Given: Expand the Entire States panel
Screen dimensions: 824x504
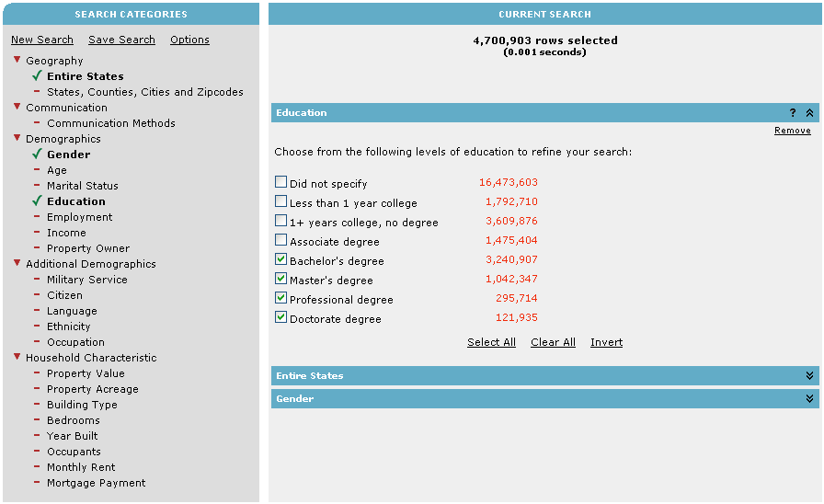Looking at the screenshot, I should tap(809, 376).
